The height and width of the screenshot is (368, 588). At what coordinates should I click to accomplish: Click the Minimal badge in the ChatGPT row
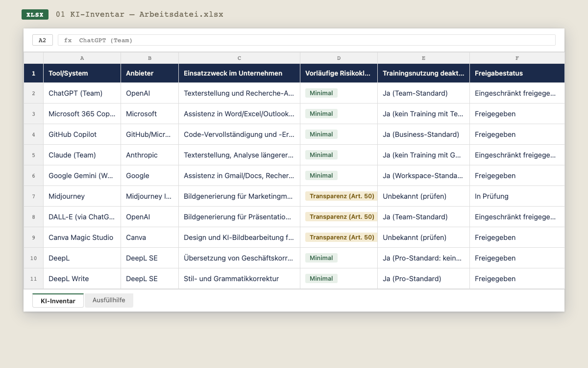click(321, 93)
